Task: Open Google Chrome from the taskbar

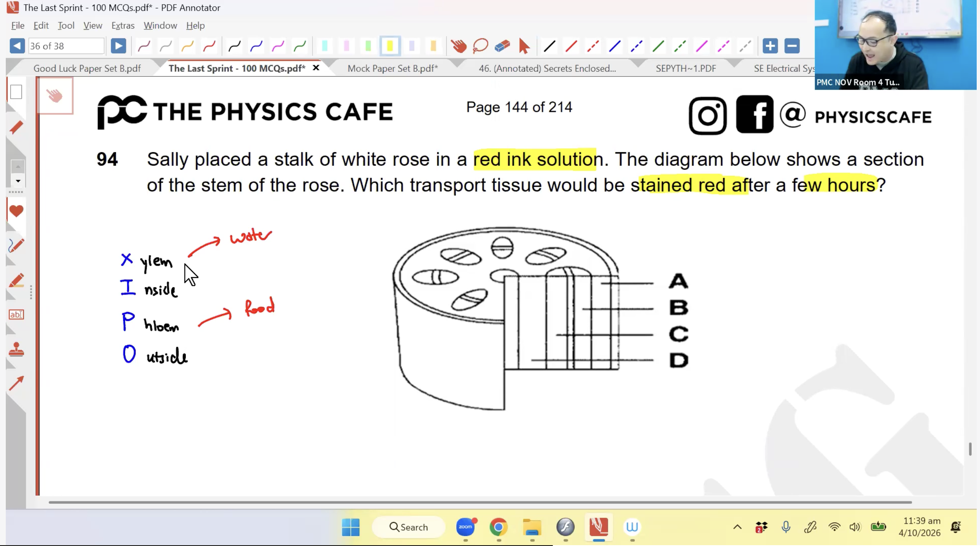Action: pyautogui.click(x=499, y=527)
